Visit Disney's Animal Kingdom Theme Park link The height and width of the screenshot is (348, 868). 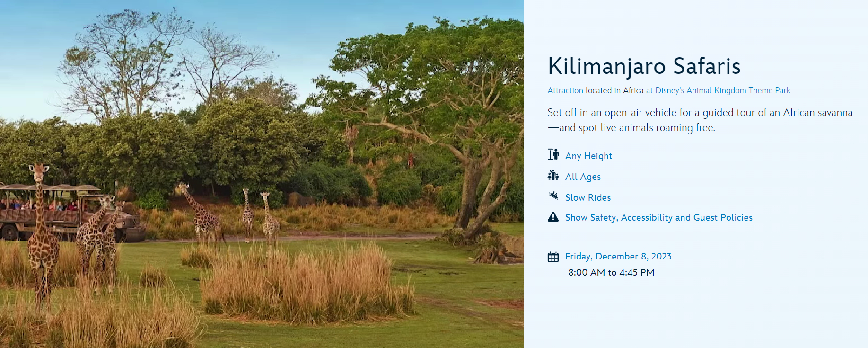coord(722,90)
